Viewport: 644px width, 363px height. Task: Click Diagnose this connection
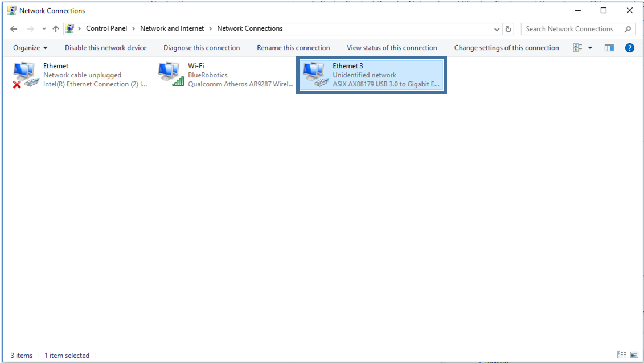click(x=202, y=48)
